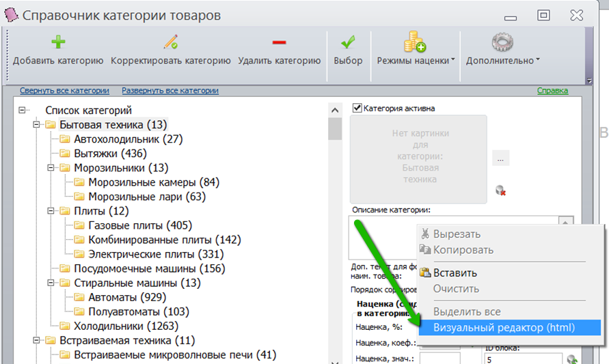Click the coins Режимы наценки icon
Viewport: 609px width, 364px height.
click(x=414, y=42)
